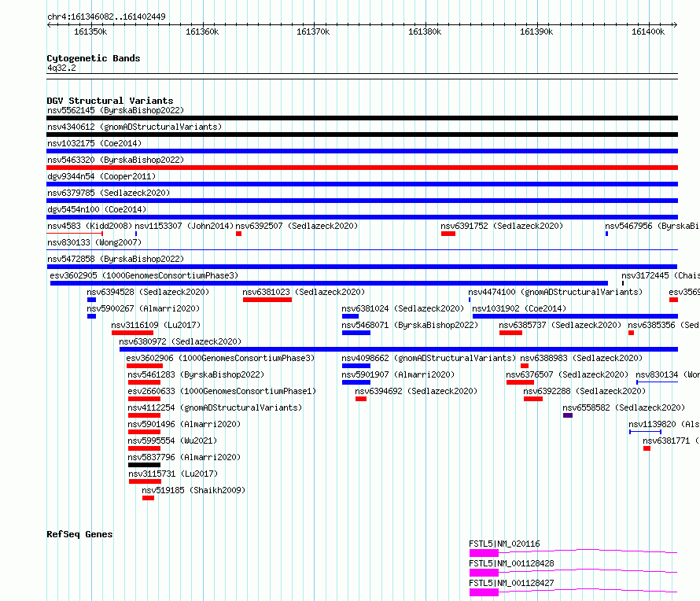The height and width of the screenshot is (601, 700).
Task: Select nsv5901496 (Almarri2020) label
Action: (x=184, y=424)
